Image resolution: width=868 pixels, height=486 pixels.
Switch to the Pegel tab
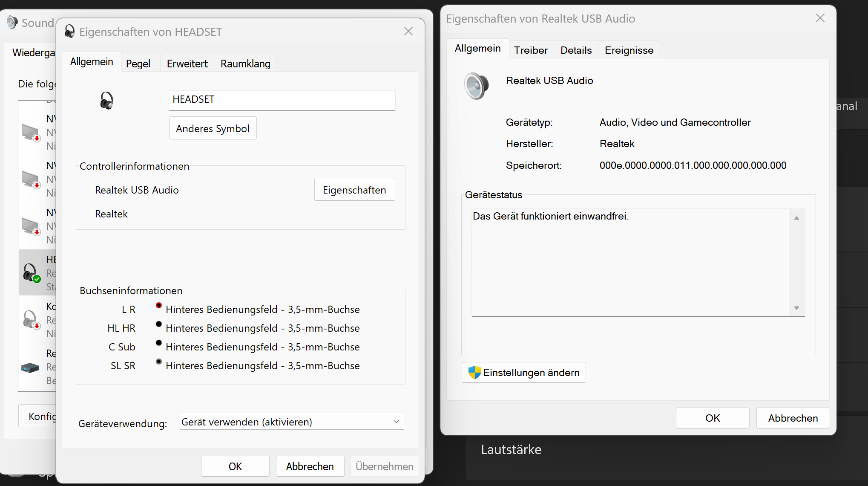138,64
